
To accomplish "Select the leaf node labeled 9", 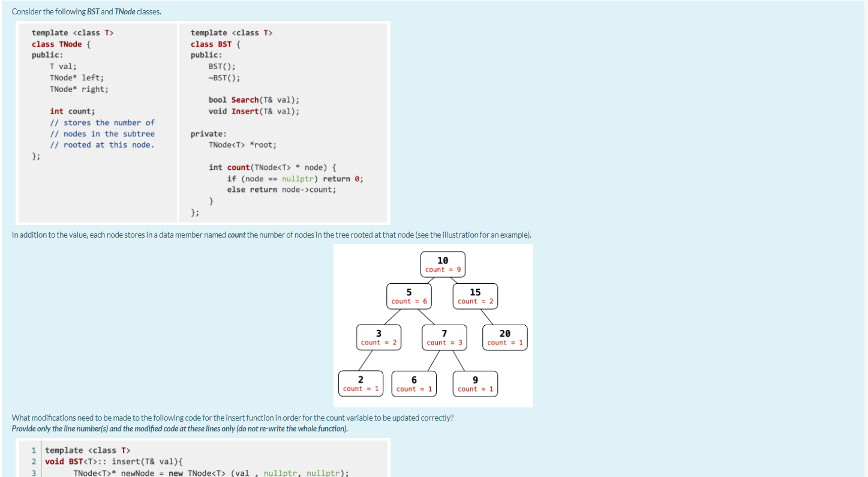I will (474, 383).
